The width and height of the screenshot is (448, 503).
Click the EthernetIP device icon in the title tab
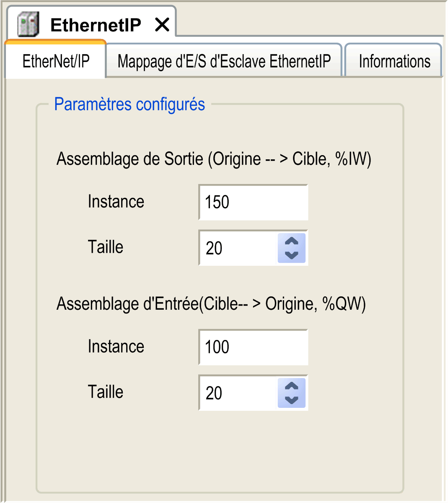[28, 24]
